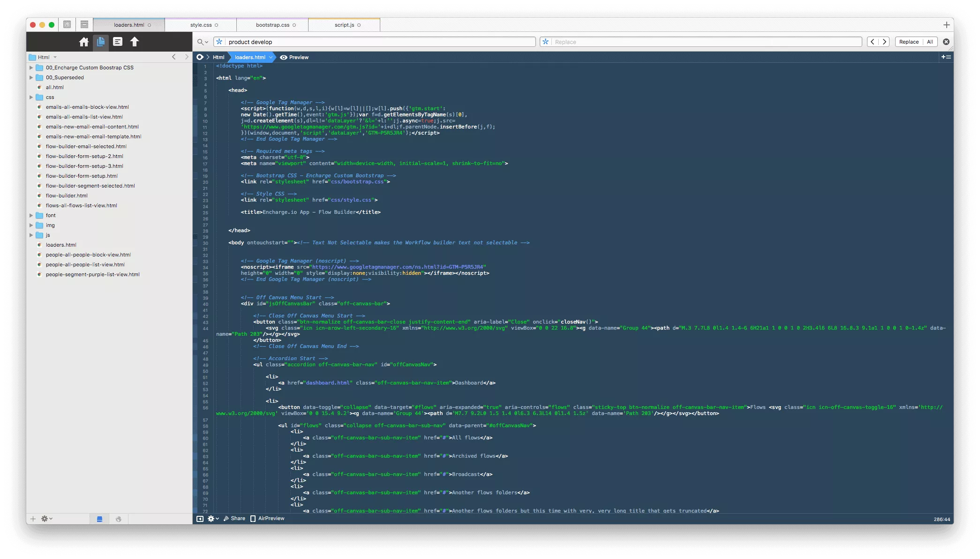
Task: Open the Publish upload arrow pane
Action: click(x=135, y=42)
